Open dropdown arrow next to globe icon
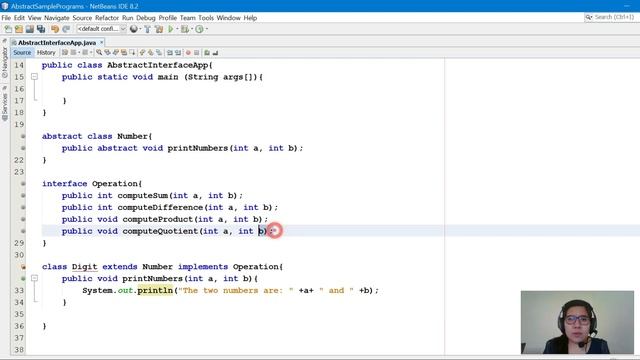The width and height of the screenshot is (640, 360). tap(140, 29)
